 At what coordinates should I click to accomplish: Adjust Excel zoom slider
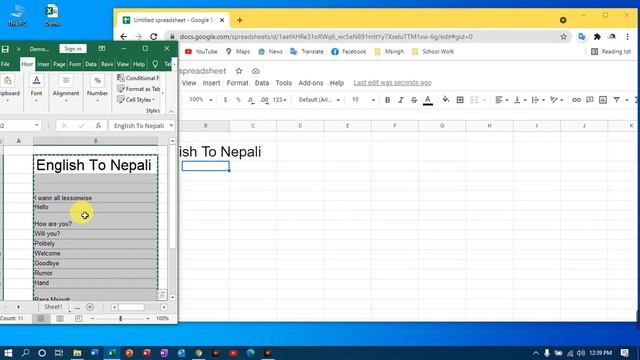120,318
